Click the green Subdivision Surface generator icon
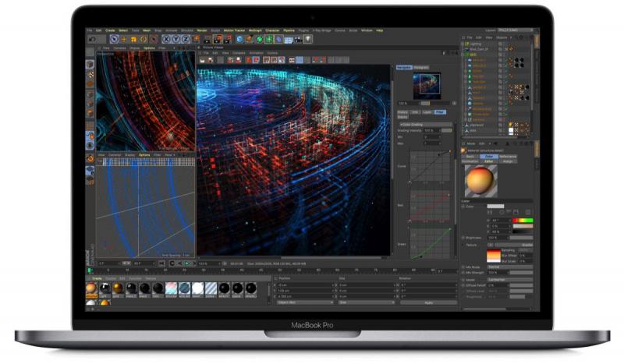This screenshot has width=624, height=364. [260, 39]
